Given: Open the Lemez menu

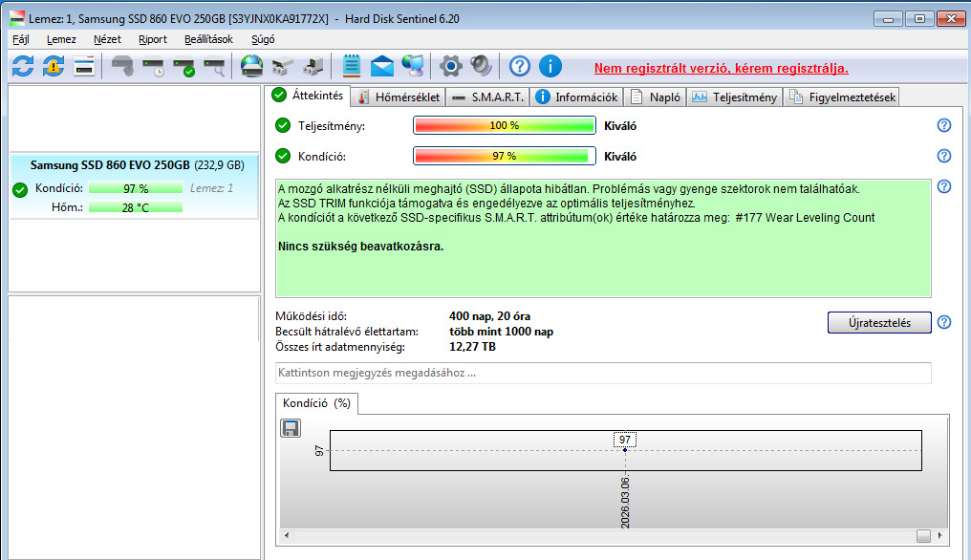Looking at the screenshot, I should point(61,39).
